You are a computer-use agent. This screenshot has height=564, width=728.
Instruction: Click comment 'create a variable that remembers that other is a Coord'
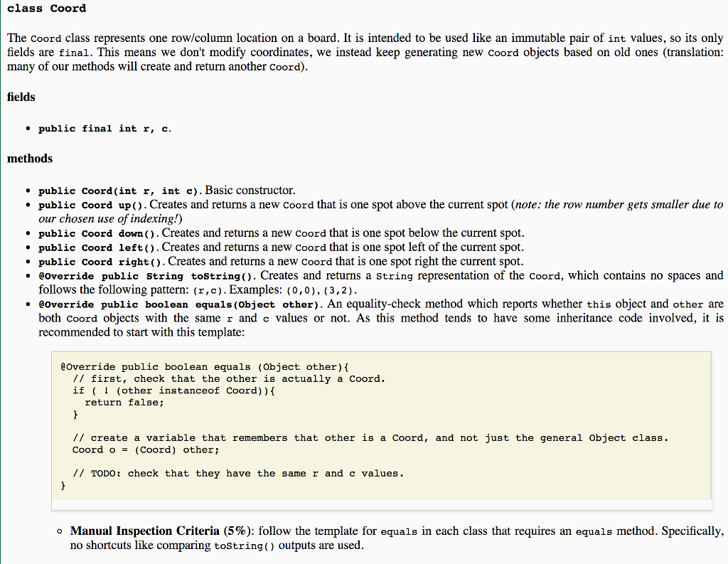coord(259,438)
